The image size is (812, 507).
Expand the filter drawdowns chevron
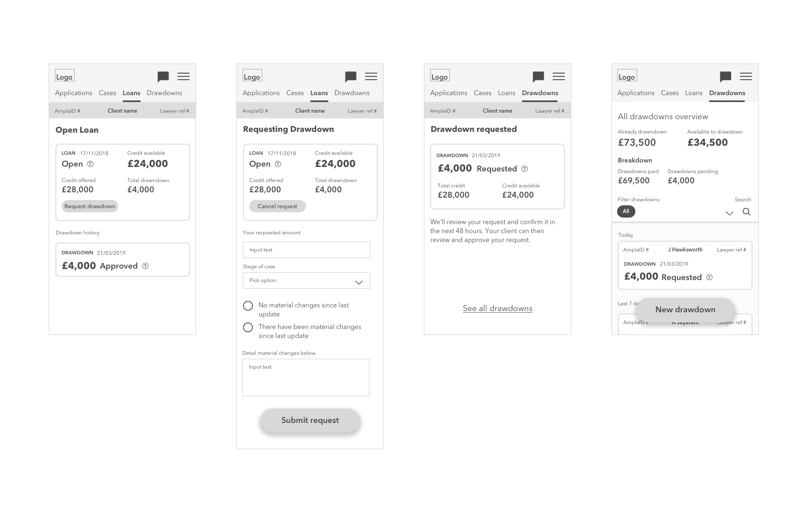tap(729, 213)
